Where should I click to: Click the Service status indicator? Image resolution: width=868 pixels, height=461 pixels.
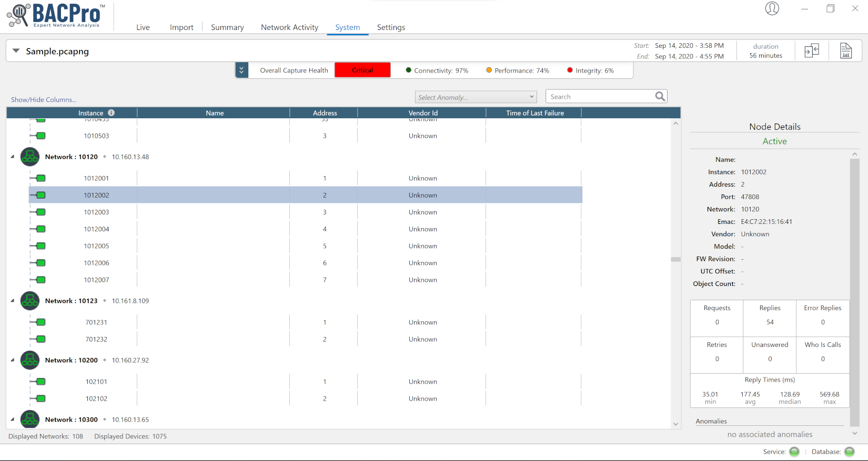coord(794,452)
